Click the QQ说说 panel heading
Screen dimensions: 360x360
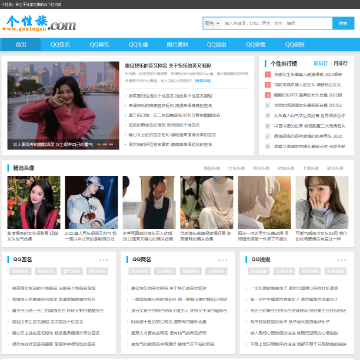click(261, 260)
